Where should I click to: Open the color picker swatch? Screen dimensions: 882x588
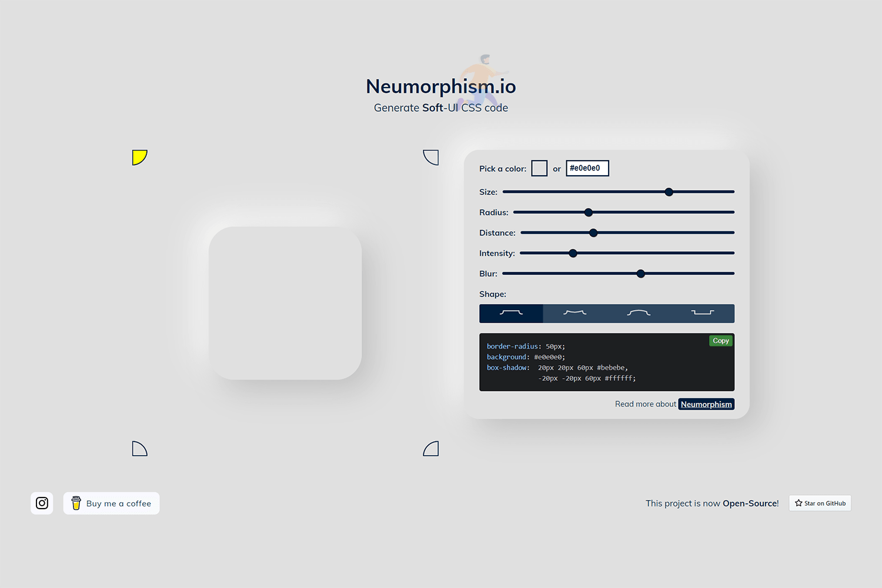click(x=539, y=168)
